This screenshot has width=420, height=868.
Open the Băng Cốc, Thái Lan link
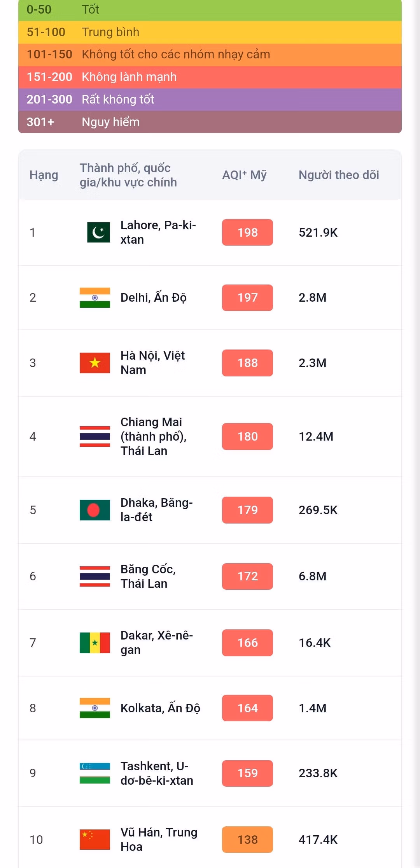148,576
